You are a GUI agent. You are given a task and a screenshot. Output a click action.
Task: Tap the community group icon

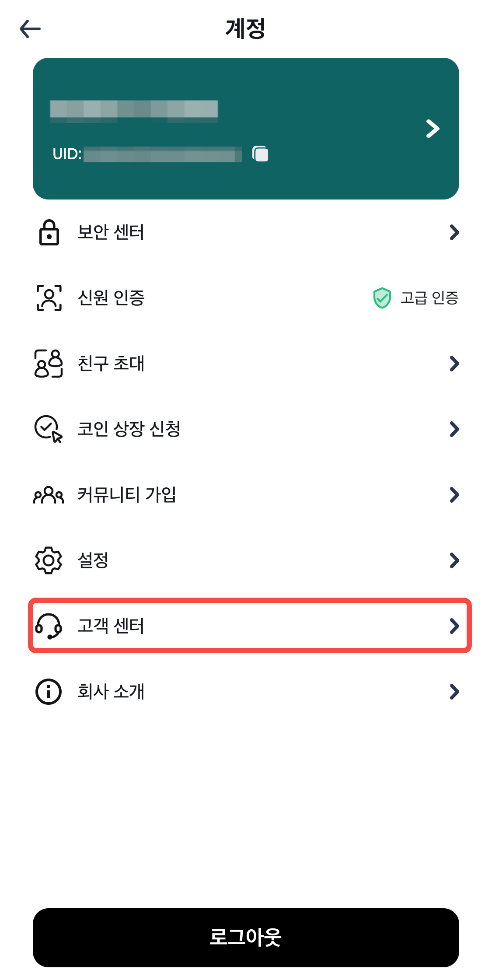(x=49, y=495)
